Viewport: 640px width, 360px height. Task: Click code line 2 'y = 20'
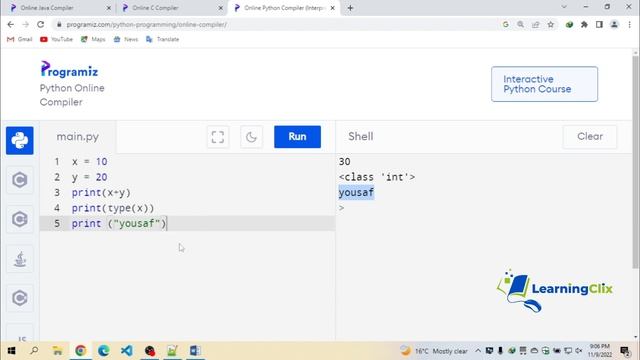click(x=89, y=177)
